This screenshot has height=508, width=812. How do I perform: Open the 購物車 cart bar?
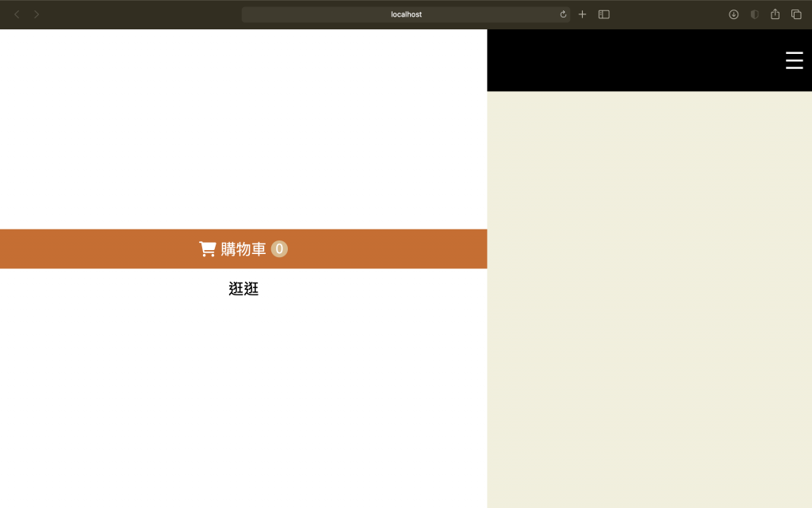(x=243, y=248)
